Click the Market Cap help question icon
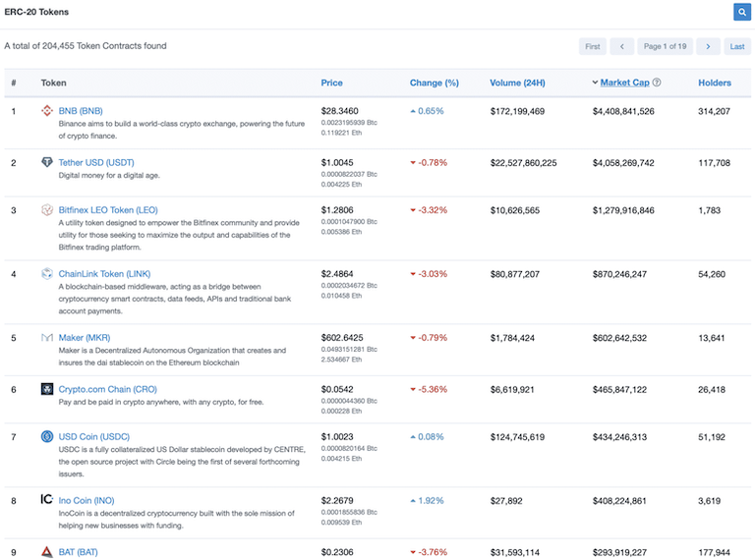The image size is (755, 560). (x=657, y=83)
